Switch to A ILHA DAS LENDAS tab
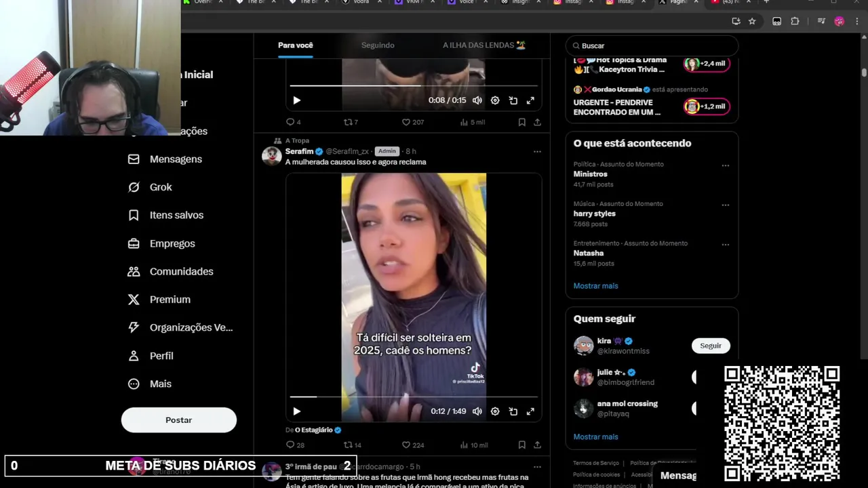Viewport: 868px width, 488px height. pos(484,45)
